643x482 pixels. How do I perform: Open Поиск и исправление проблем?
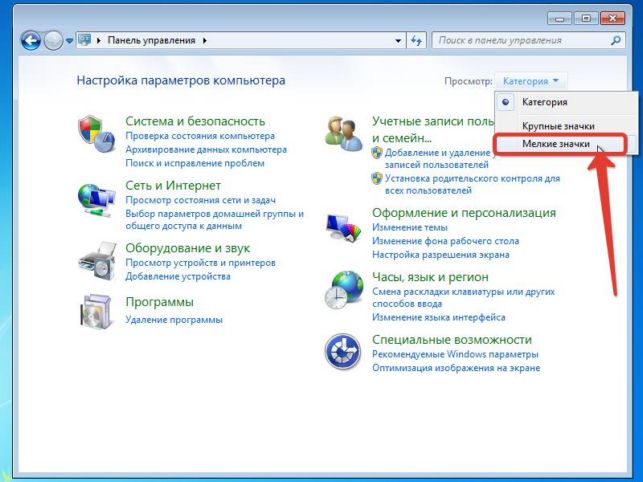point(195,163)
